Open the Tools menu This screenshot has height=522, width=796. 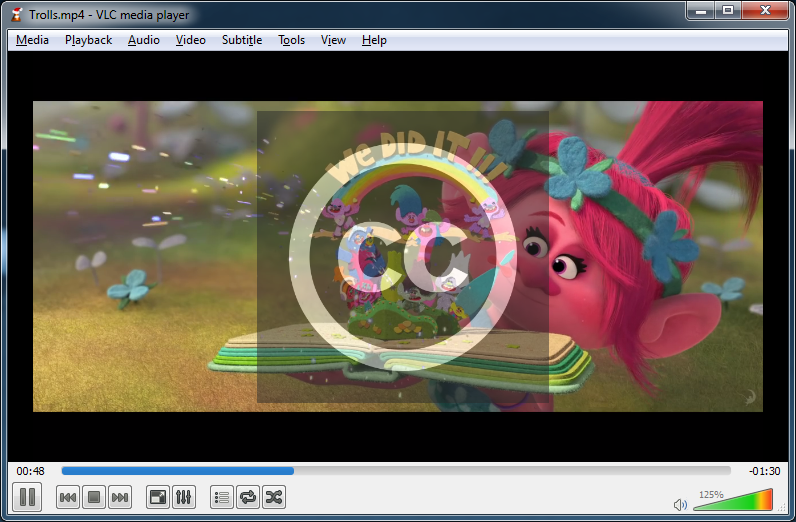pos(291,40)
